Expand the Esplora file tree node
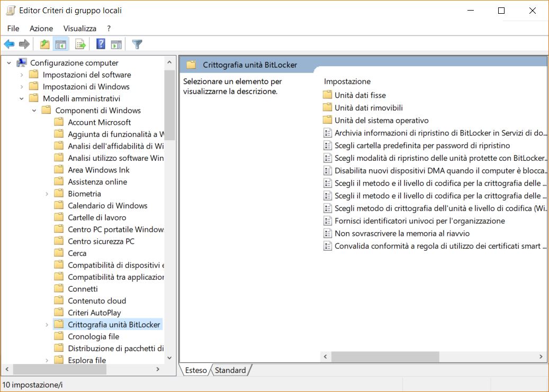 47,360
